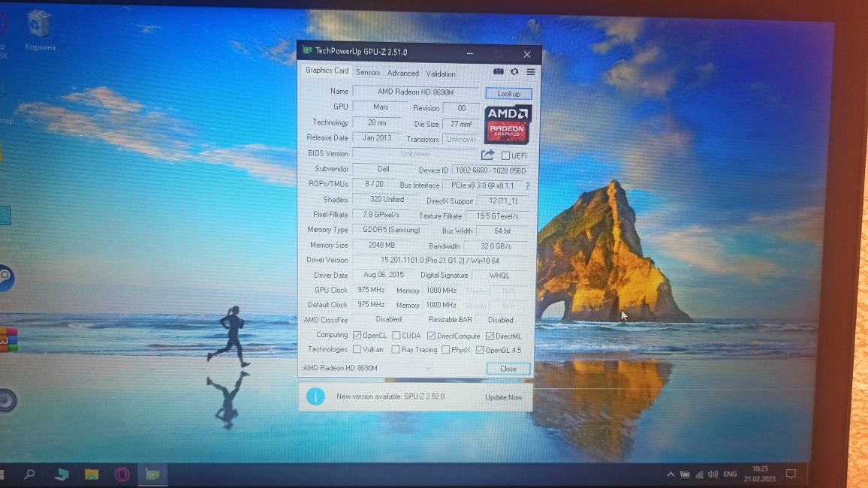This screenshot has width=868, height=488.
Task: Take a screenshot with the GPU-Z camera icon
Action: click(499, 71)
